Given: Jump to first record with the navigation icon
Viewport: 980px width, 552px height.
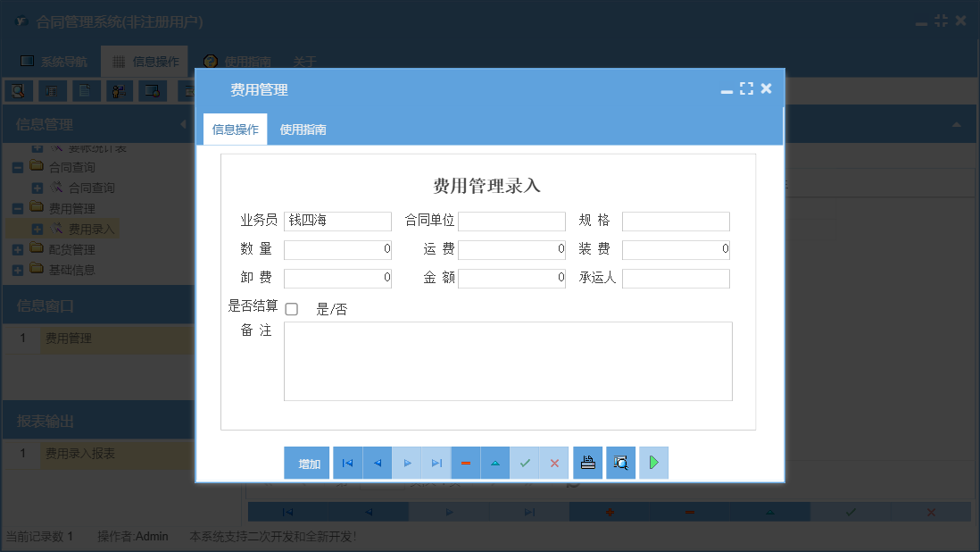Looking at the screenshot, I should (x=347, y=462).
